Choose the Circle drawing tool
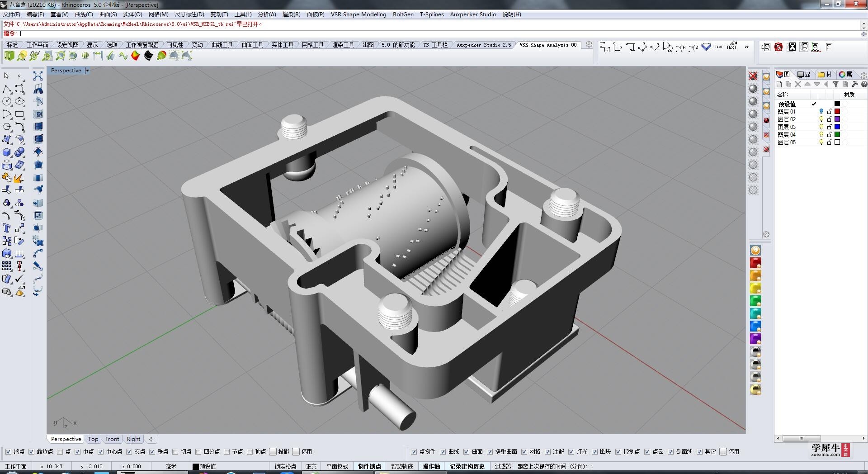Viewport: 868px width, 474px height. click(x=7, y=101)
